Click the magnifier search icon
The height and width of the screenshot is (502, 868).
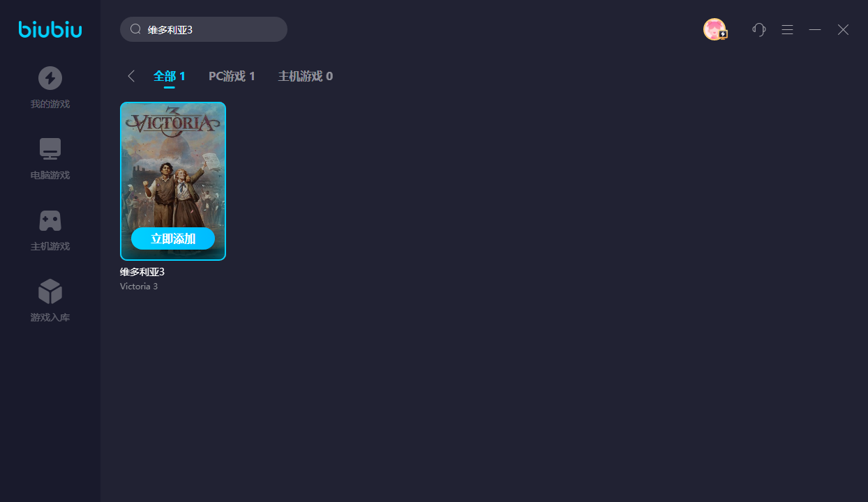pyautogui.click(x=136, y=29)
